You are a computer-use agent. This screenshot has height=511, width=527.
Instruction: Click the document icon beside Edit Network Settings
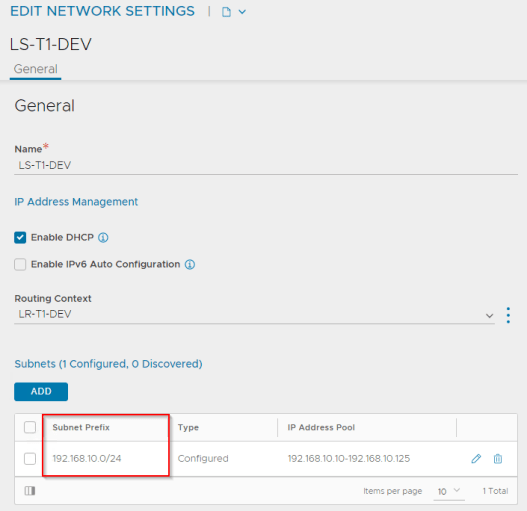point(226,12)
